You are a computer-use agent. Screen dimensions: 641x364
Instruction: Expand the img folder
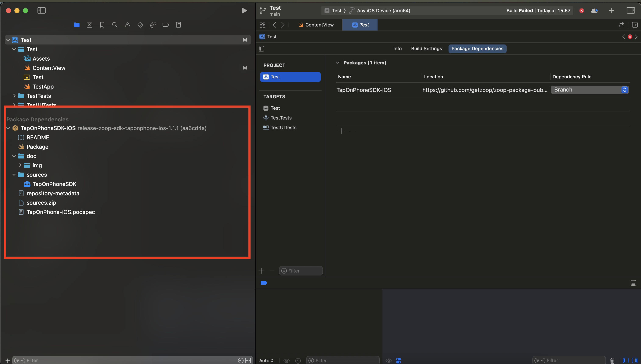pos(20,165)
